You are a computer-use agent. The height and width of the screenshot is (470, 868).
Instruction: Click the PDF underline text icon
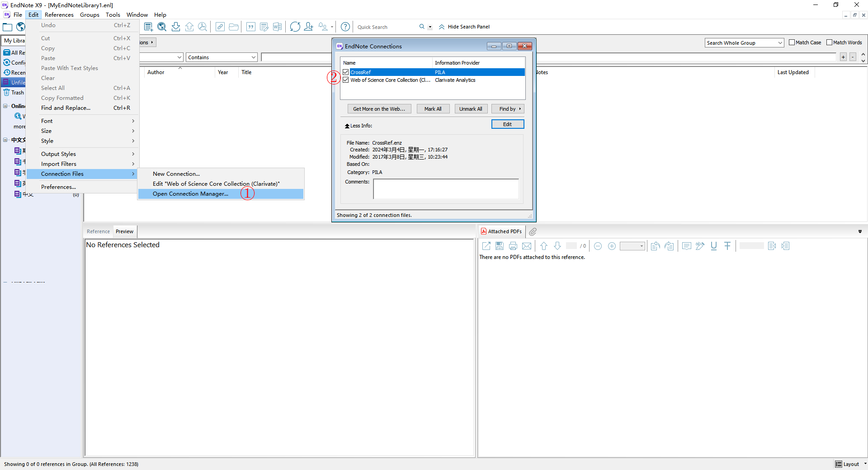714,246
